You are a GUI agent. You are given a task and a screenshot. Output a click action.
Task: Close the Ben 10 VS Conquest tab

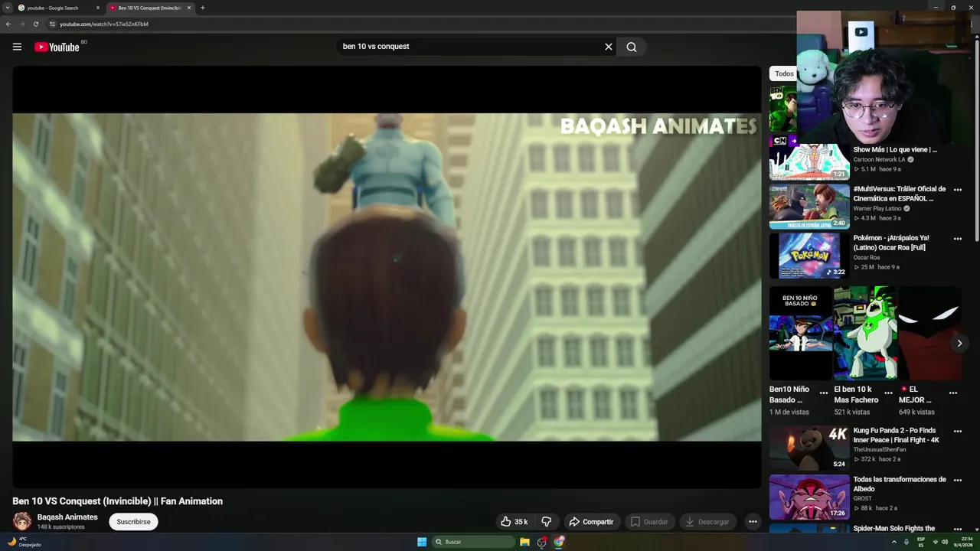189,8
